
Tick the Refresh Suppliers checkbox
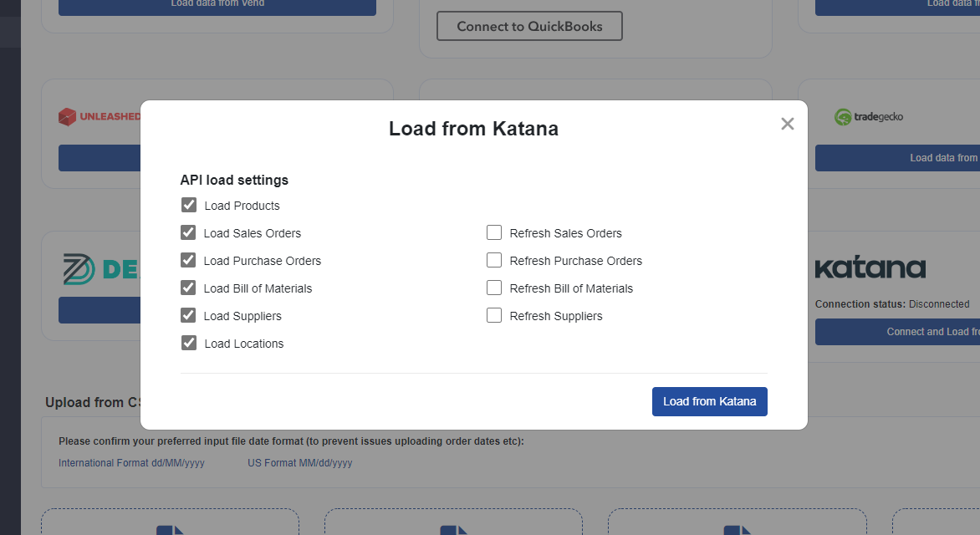(x=493, y=315)
